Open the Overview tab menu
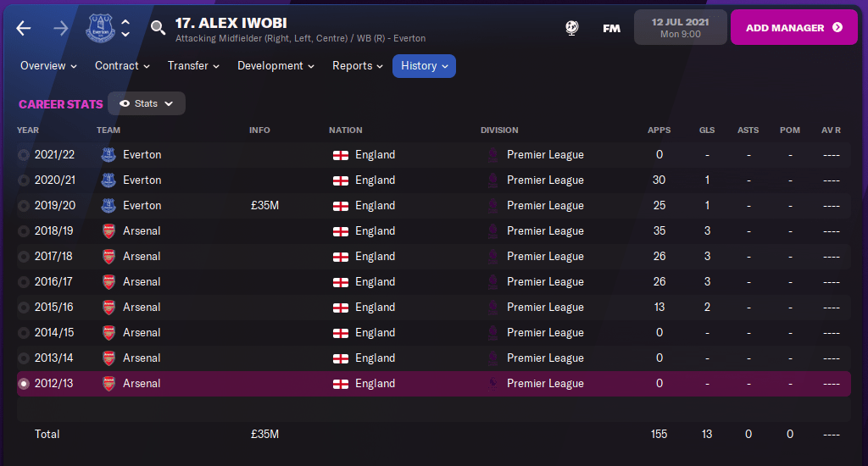868x466 pixels. (48, 66)
